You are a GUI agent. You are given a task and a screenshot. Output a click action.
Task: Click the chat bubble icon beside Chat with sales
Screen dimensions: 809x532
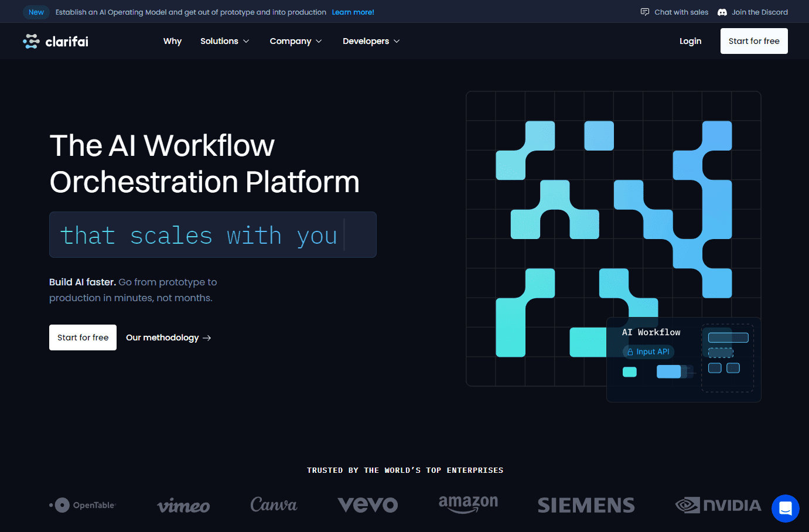pyautogui.click(x=645, y=12)
